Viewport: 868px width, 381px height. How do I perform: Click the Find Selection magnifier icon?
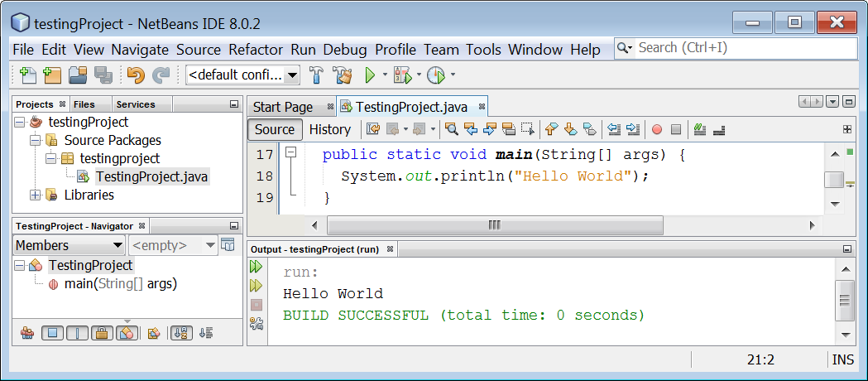[452, 129]
